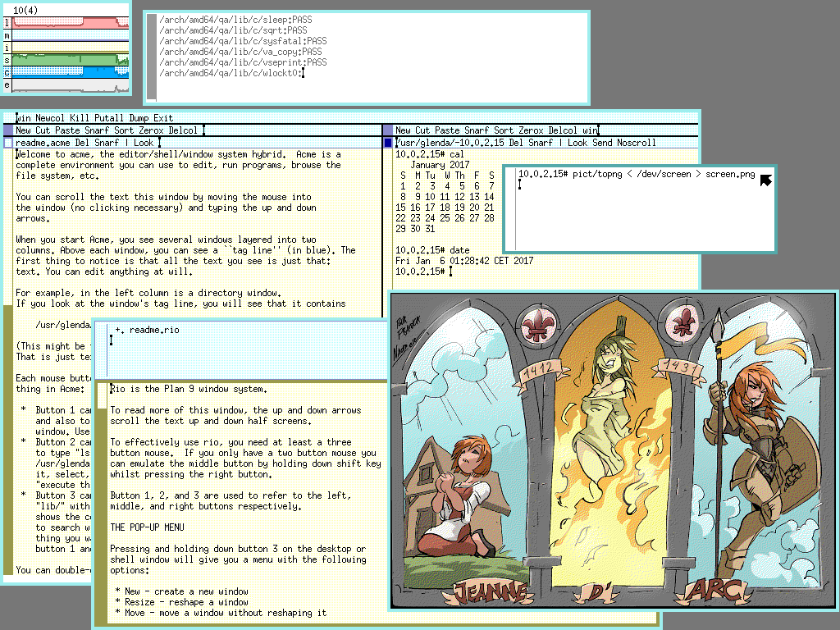Click the '/arch/amd64/qa/lib/c/wlockt0:' line

pos(231,73)
